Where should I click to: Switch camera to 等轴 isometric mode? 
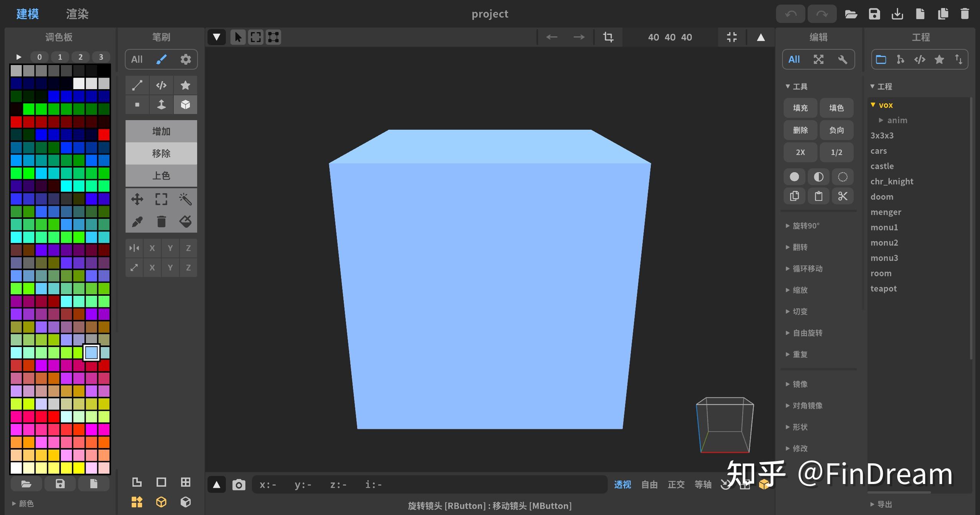(703, 485)
